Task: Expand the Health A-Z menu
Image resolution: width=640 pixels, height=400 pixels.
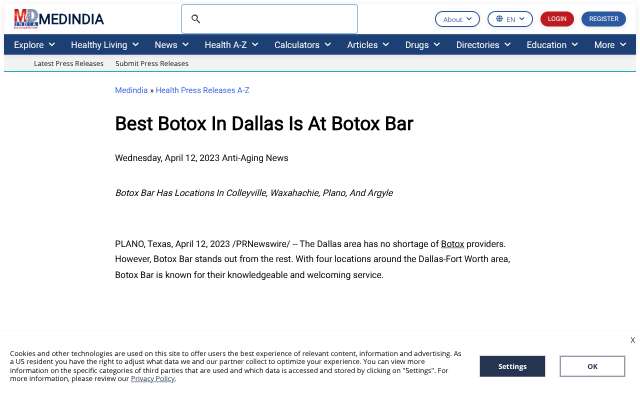Action: [231, 45]
